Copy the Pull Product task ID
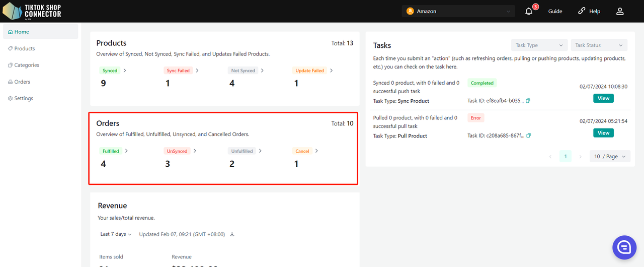Screen dimensions: 644x267 point(529,136)
